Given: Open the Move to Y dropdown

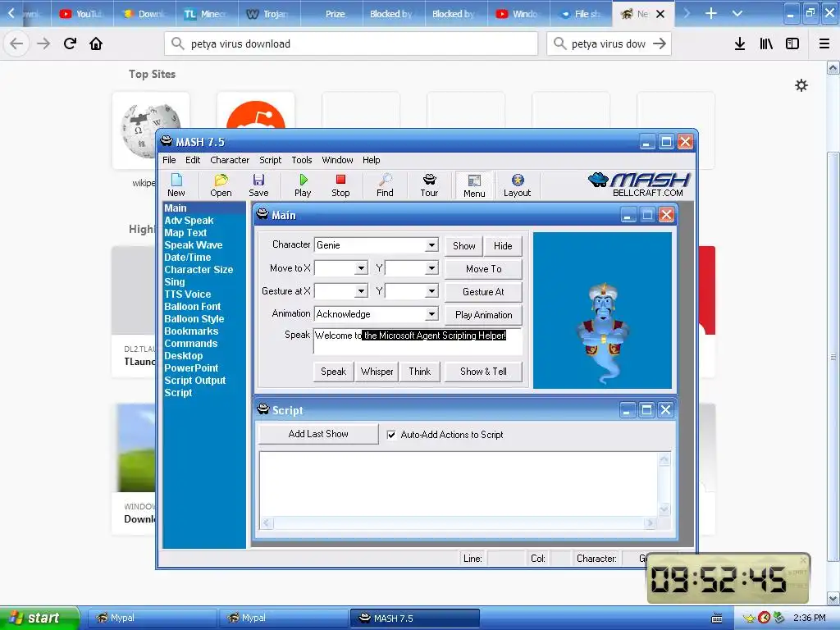Looking at the screenshot, I should click(x=431, y=268).
